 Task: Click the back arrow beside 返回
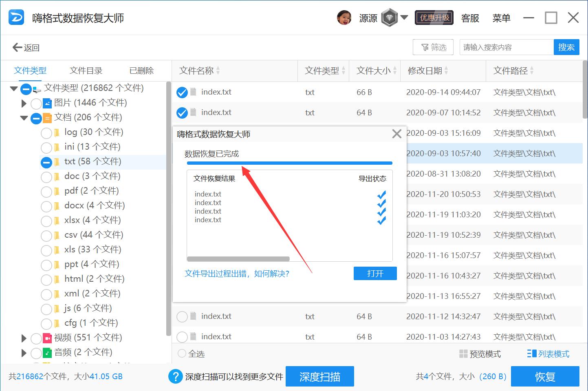coord(16,47)
